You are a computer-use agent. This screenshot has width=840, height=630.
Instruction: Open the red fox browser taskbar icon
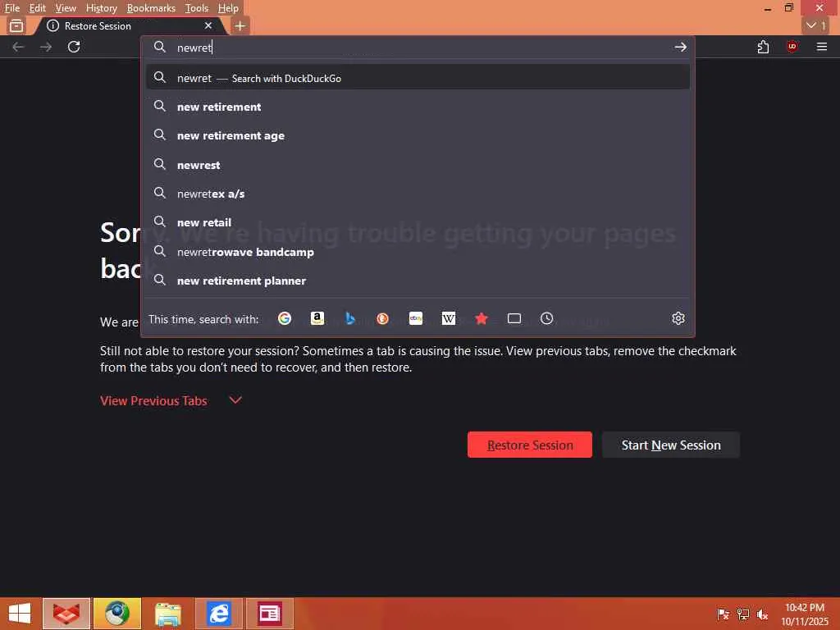(66, 614)
